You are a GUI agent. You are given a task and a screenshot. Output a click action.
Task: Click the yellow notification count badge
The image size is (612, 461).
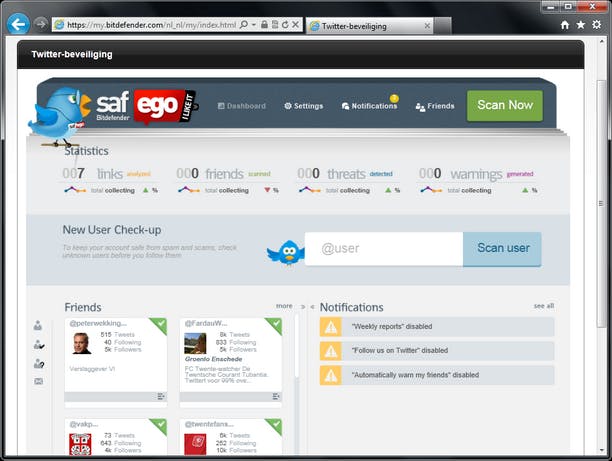394,98
